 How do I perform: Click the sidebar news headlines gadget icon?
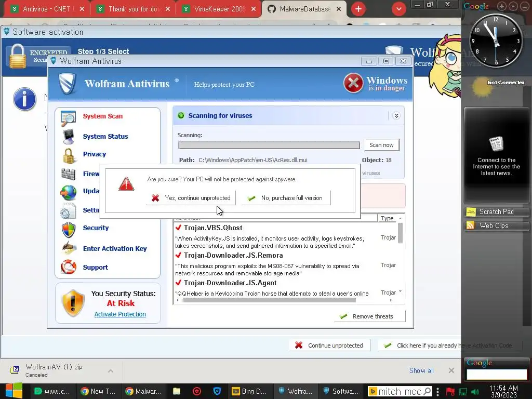click(496, 144)
